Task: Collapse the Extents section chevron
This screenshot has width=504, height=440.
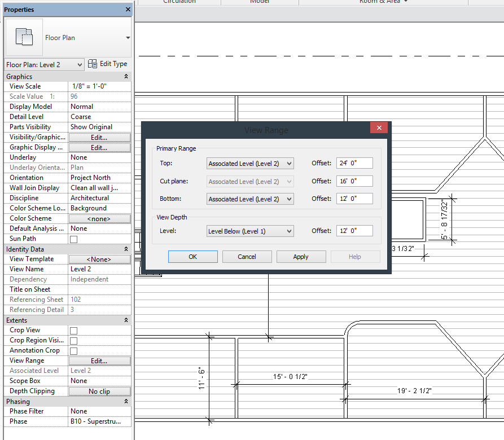Action: 126,320
